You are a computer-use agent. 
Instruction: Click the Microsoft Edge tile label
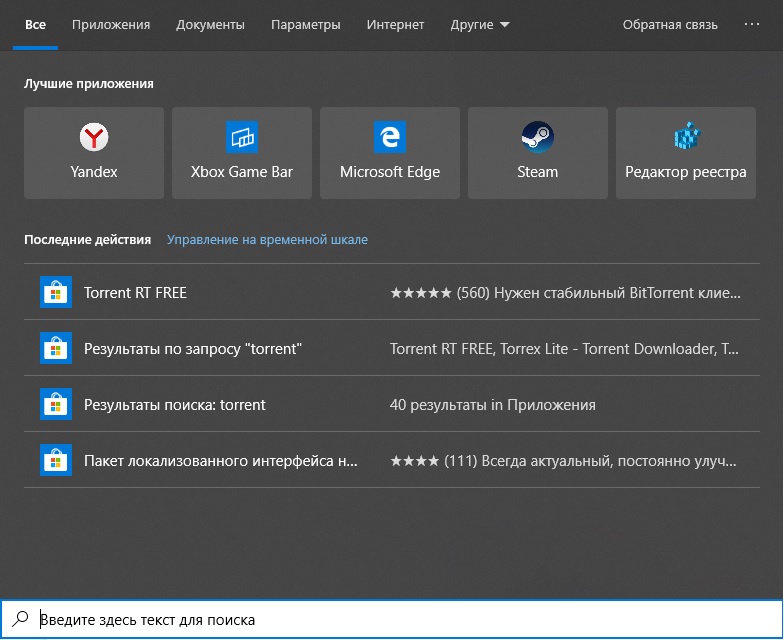390,172
